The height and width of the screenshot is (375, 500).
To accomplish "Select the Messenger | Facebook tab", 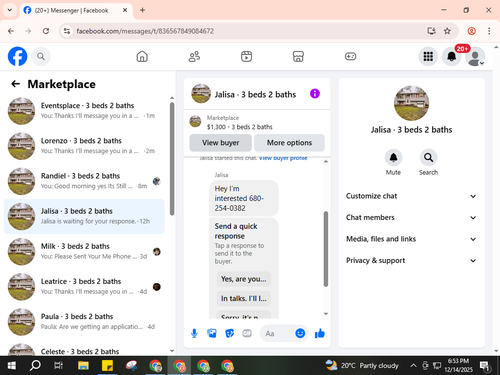I will (76, 10).
